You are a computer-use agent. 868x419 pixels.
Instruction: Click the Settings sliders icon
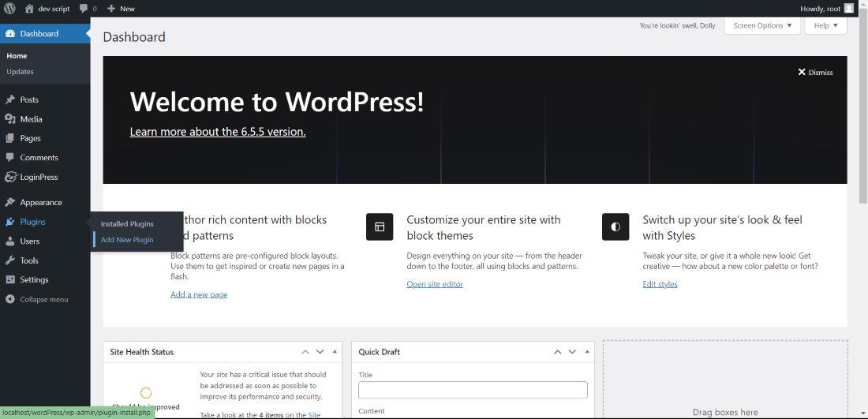tap(10, 280)
